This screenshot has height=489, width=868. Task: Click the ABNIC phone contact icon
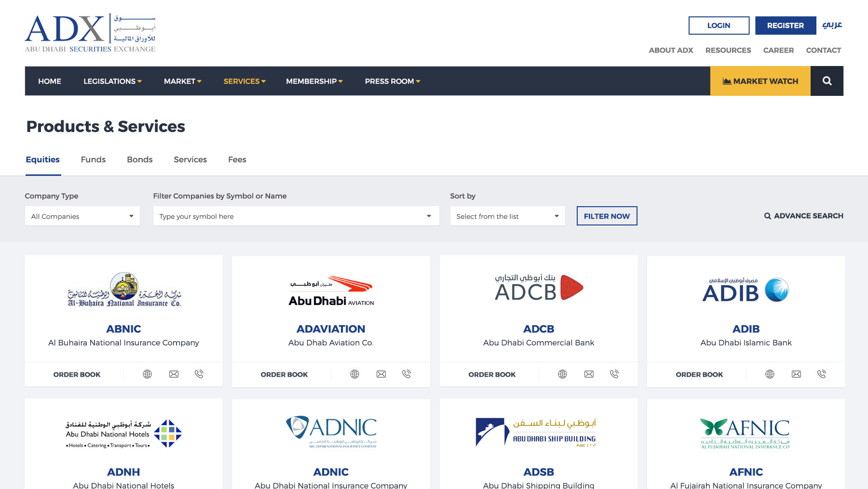pyautogui.click(x=199, y=374)
